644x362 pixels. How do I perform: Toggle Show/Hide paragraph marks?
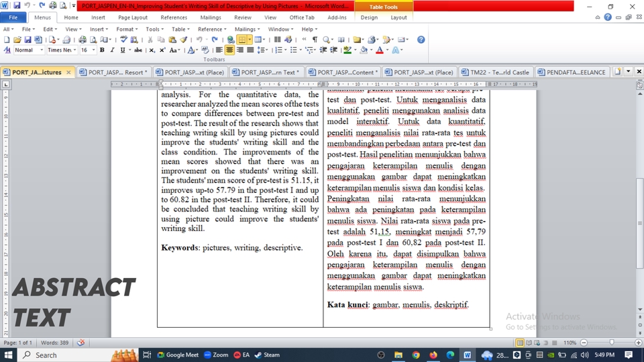coord(315,40)
